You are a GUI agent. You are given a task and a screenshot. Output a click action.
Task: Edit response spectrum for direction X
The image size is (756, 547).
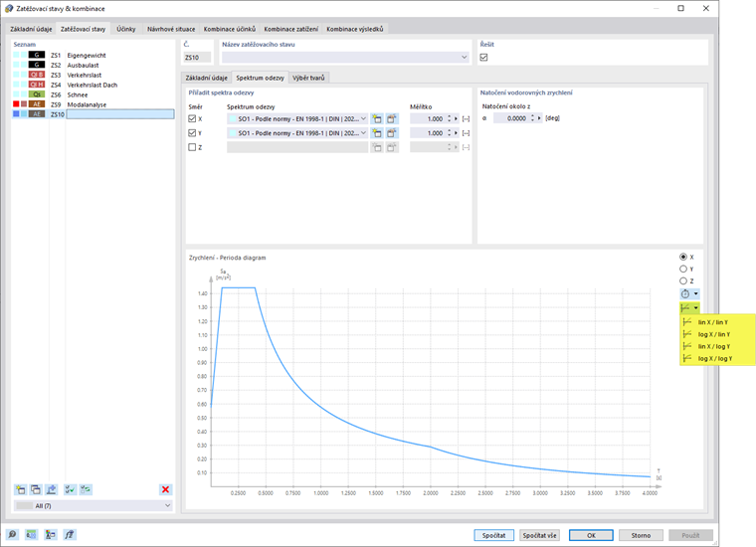[392, 118]
